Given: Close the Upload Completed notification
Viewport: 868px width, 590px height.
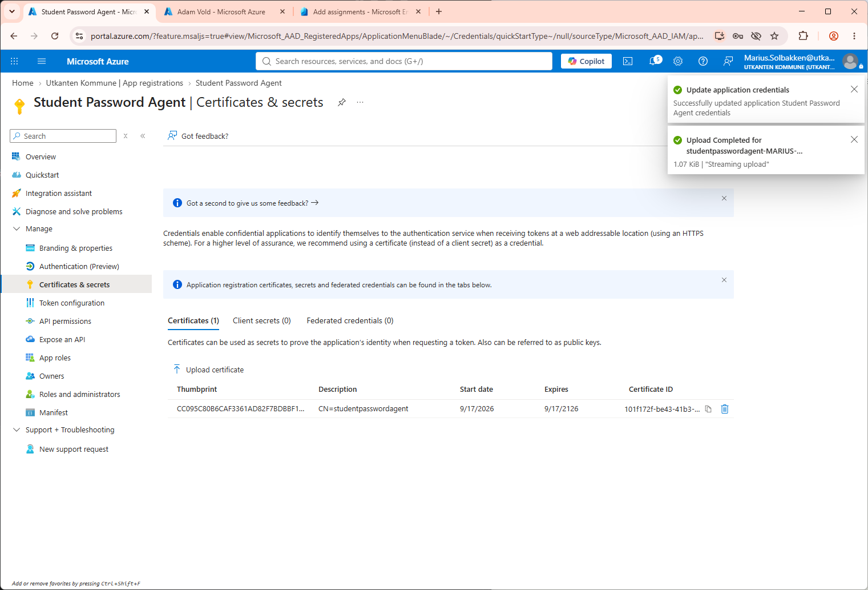Looking at the screenshot, I should coord(854,139).
